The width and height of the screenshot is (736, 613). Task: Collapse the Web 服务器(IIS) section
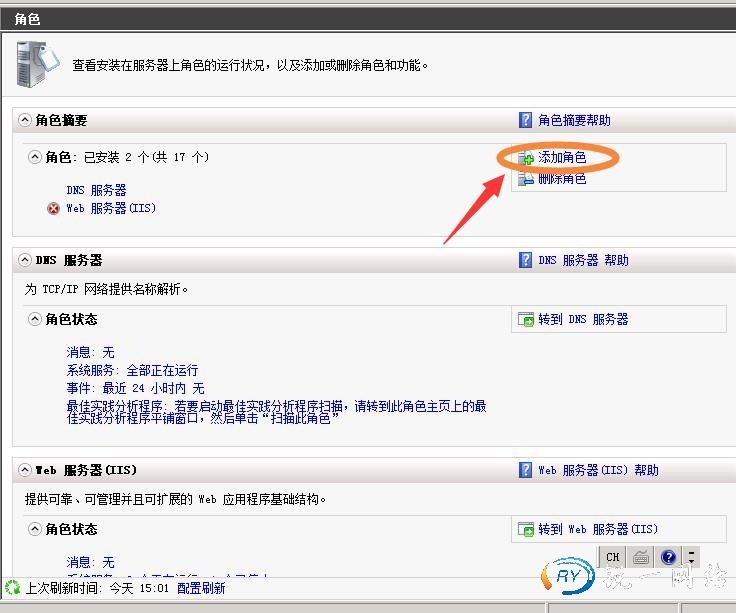pyautogui.click(x=25, y=470)
